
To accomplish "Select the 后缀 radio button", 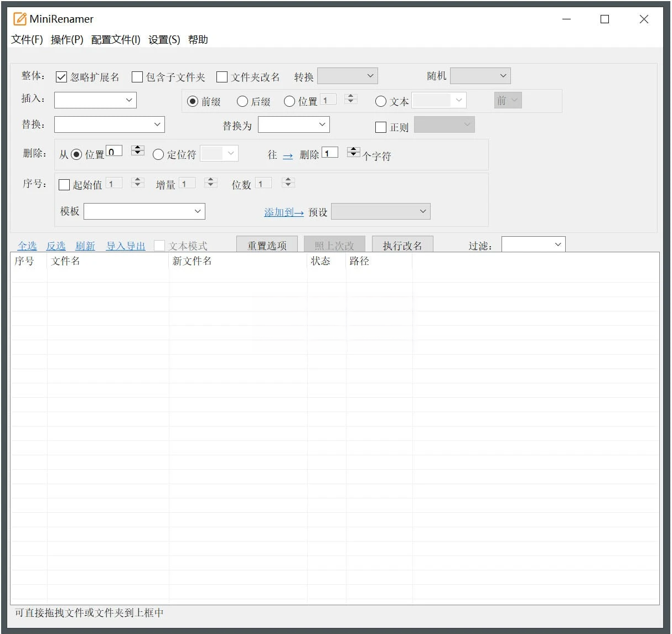I will [x=242, y=101].
